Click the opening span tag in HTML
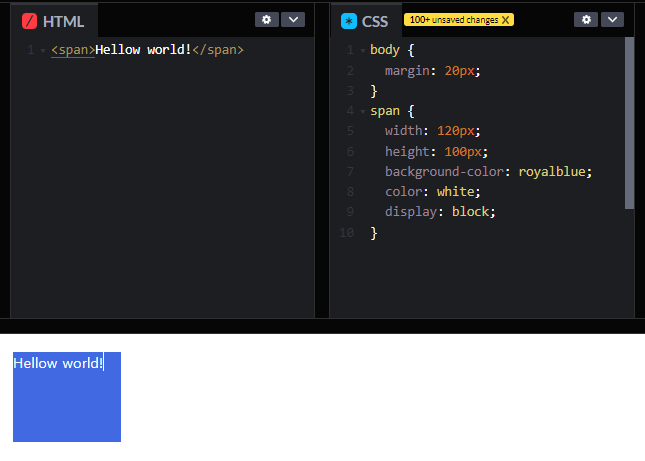The height and width of the screenshot is (461, 645). 73,50
